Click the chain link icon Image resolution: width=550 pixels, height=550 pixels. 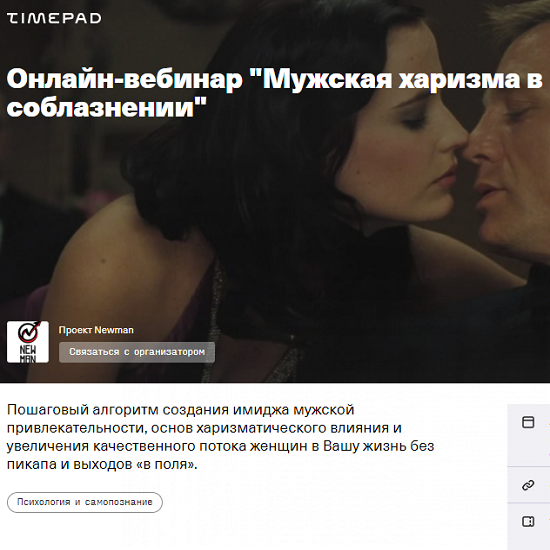click(x=528, y=485)
